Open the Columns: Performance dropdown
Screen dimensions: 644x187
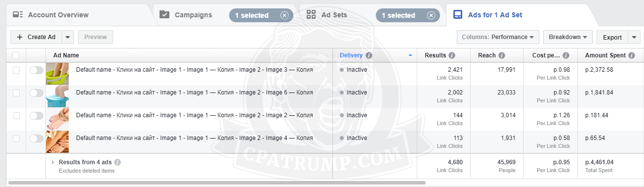(498, 37)
